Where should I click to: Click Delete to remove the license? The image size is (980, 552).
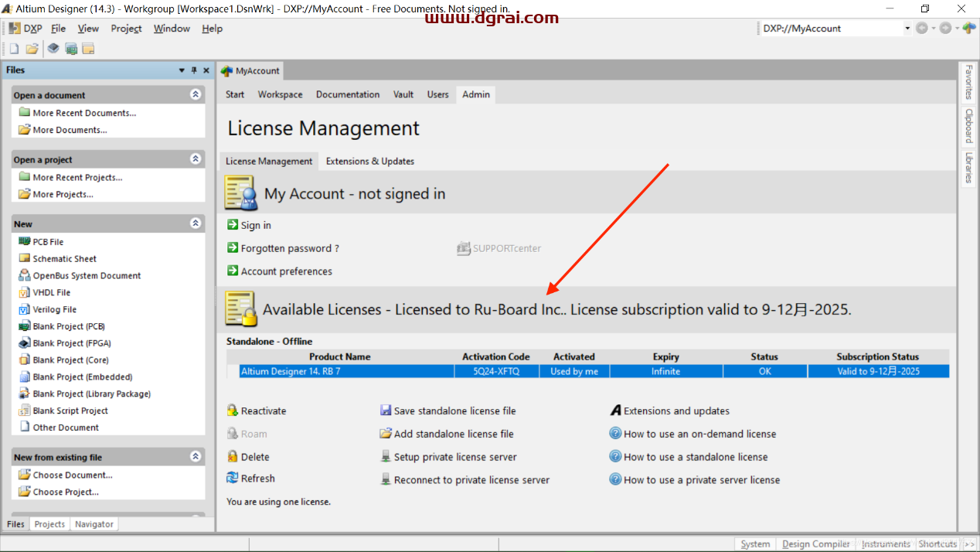coord(254,457)
